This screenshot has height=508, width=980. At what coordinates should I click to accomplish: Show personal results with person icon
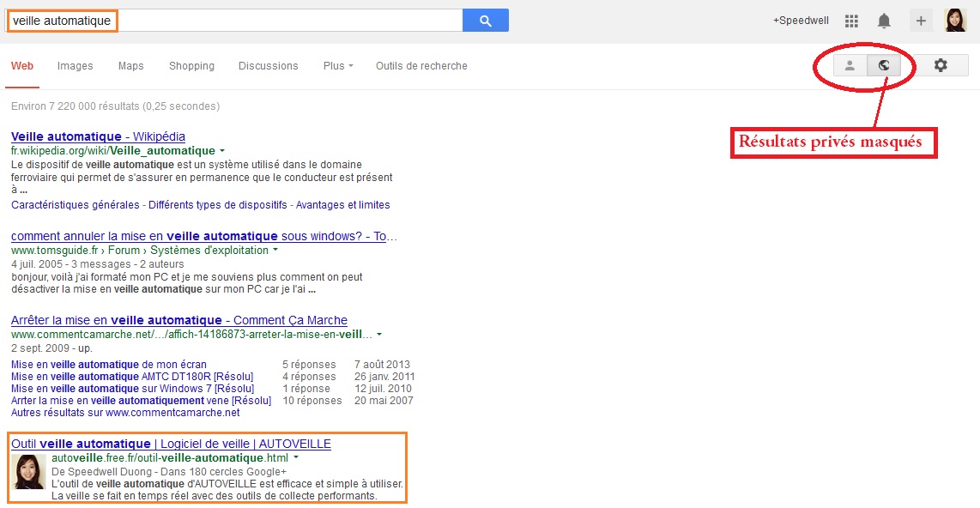click(x=850, y=65)
